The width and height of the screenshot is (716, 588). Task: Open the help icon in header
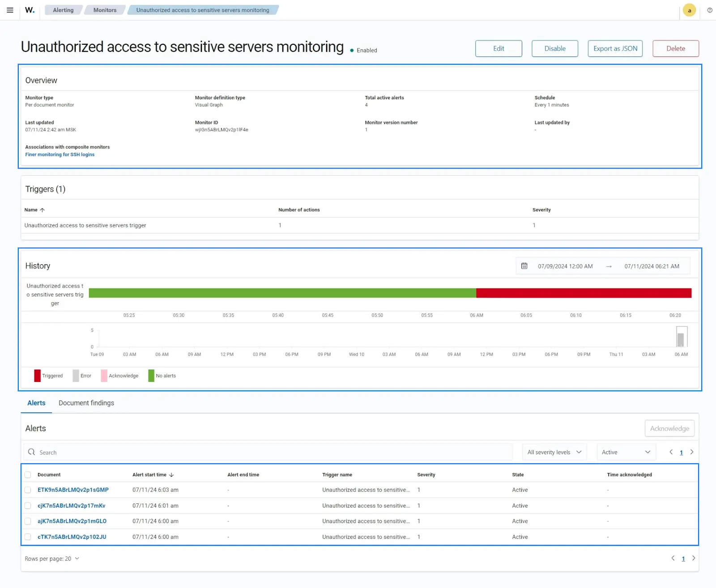710,10
